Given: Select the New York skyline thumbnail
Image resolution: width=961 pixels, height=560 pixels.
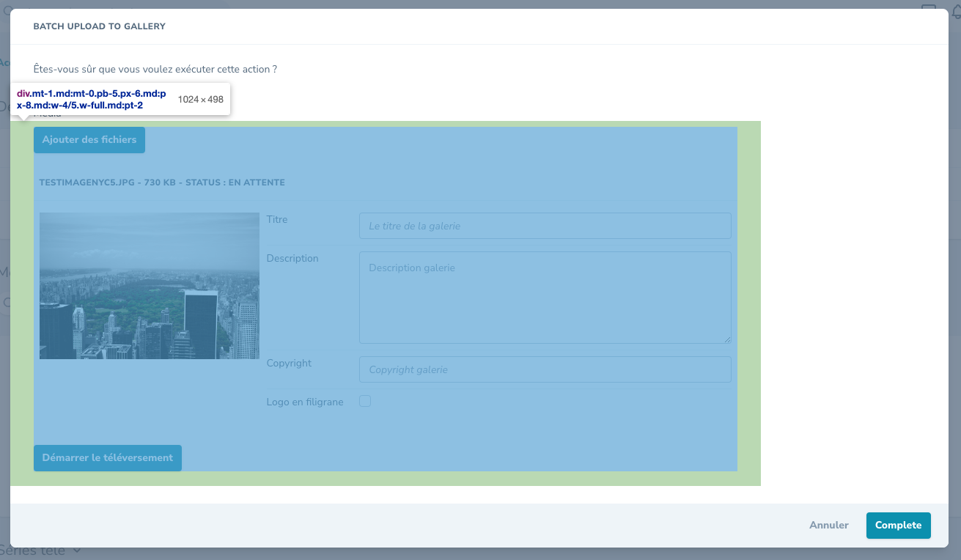Looking at the screenshot, I should (149, 285).
